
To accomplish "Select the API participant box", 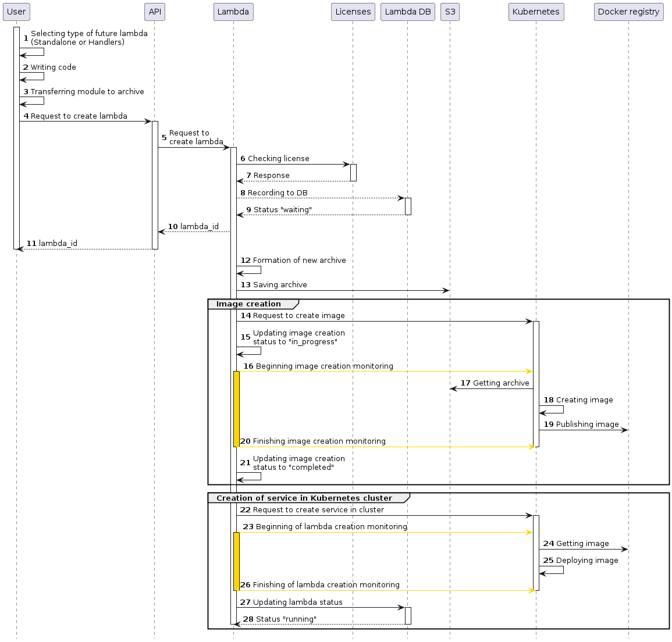I will 154,12.
